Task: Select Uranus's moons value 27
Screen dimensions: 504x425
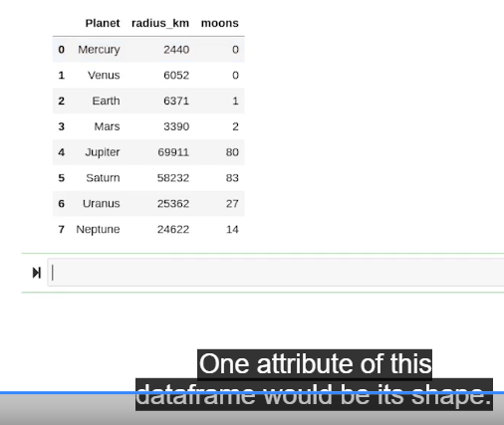Action: (x=232, y=204)
